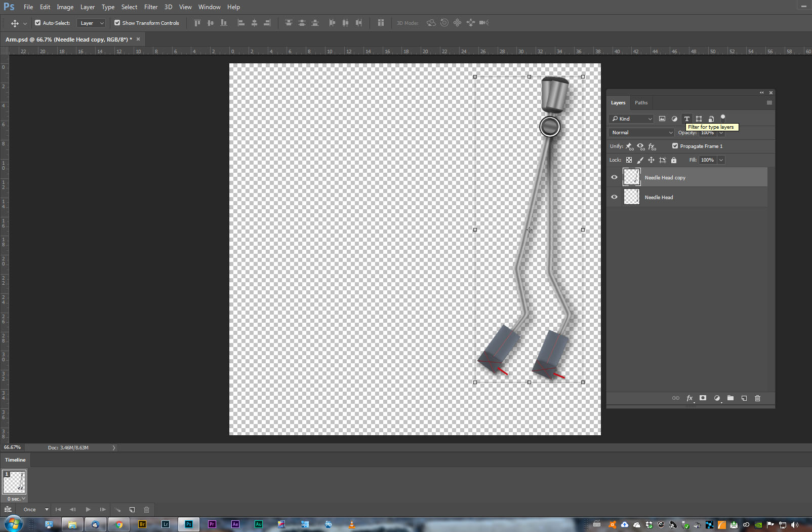Click the Add layer mask icon
Viewport: 812px width, 532px height.
point(703,398)
